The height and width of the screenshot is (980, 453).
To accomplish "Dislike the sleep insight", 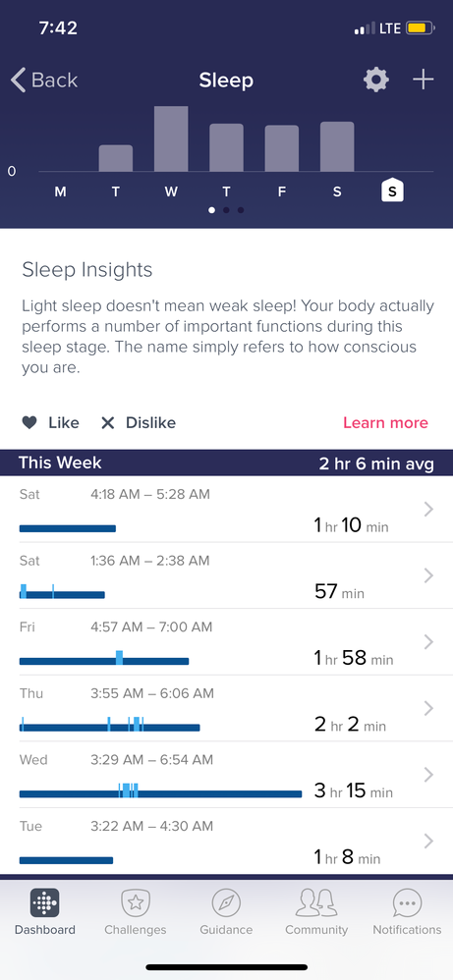I will pyautogui.click(x=139, y=423).
